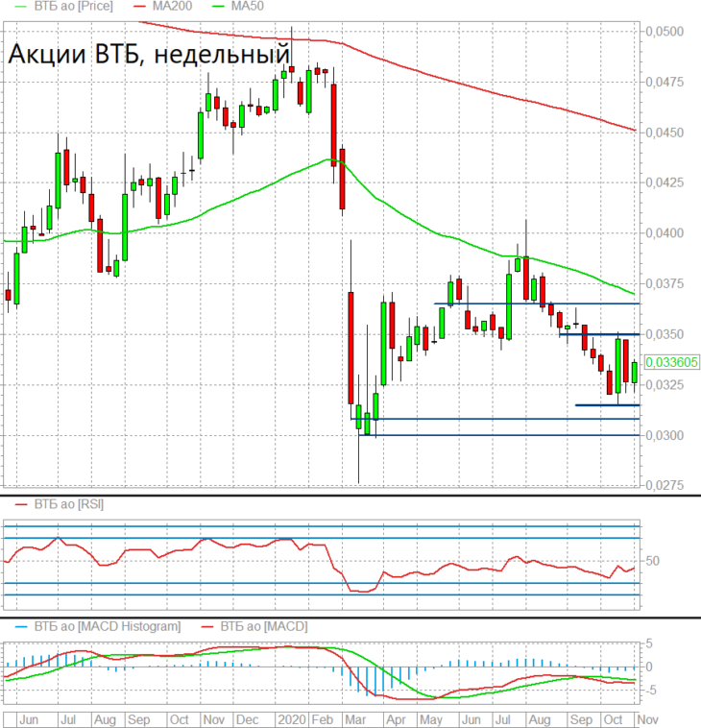Viewport: 701px width, 728px height.
Task: Select the ВТБ ао [RSI] legend label
Action: 69,504
